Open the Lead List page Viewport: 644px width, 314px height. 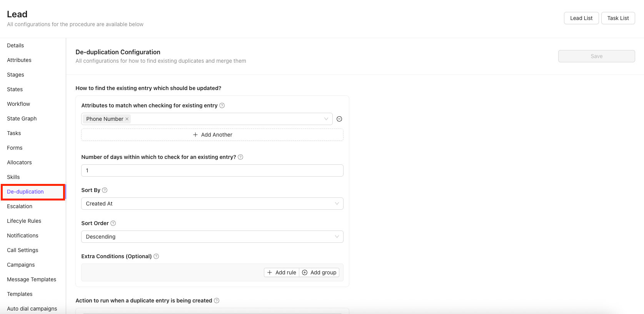pos(581,18)
